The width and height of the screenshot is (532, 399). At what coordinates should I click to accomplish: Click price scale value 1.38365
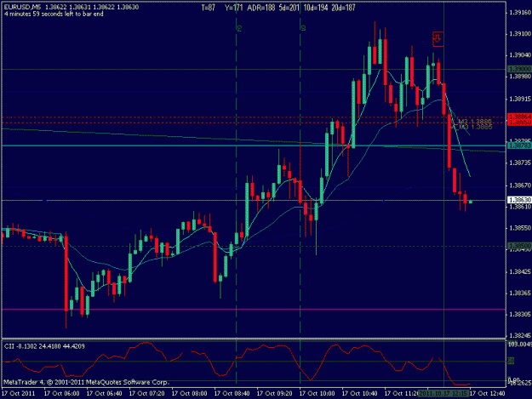click(x=520, y=294)
